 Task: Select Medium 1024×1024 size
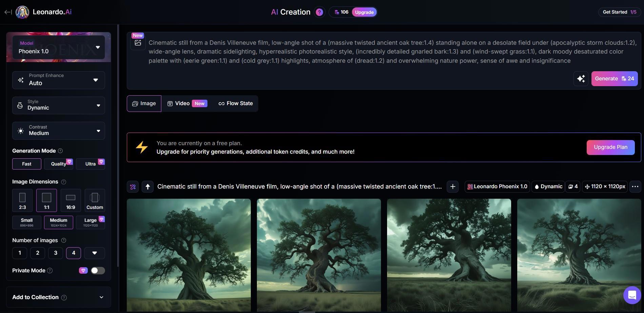click(59, 222)
